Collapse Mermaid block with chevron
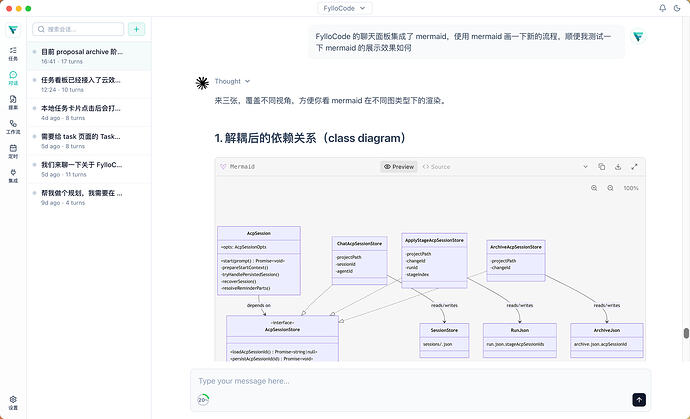Screen dimensions: 690x419 (585, 166)
